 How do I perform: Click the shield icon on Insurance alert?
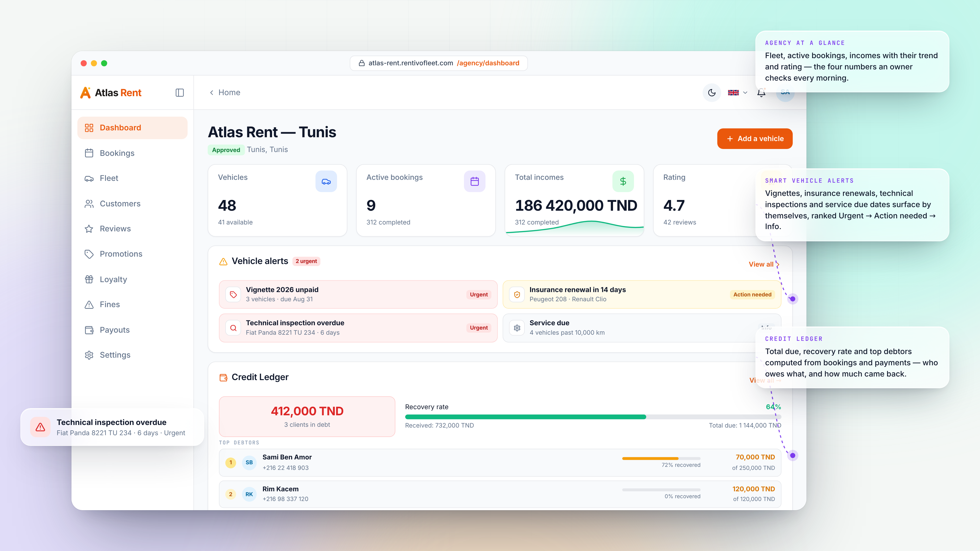tap(517, 295)
